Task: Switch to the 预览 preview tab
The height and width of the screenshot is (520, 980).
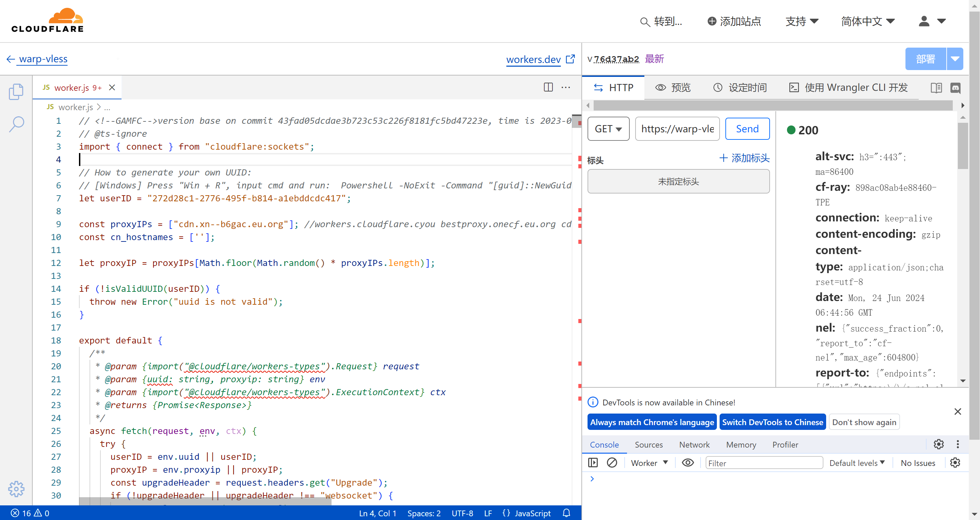Action: tap(673, 88)
